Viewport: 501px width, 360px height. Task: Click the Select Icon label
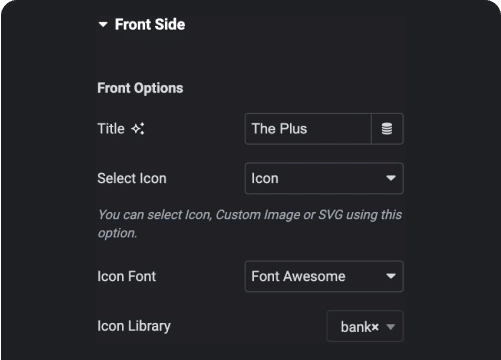click(132, 178)
